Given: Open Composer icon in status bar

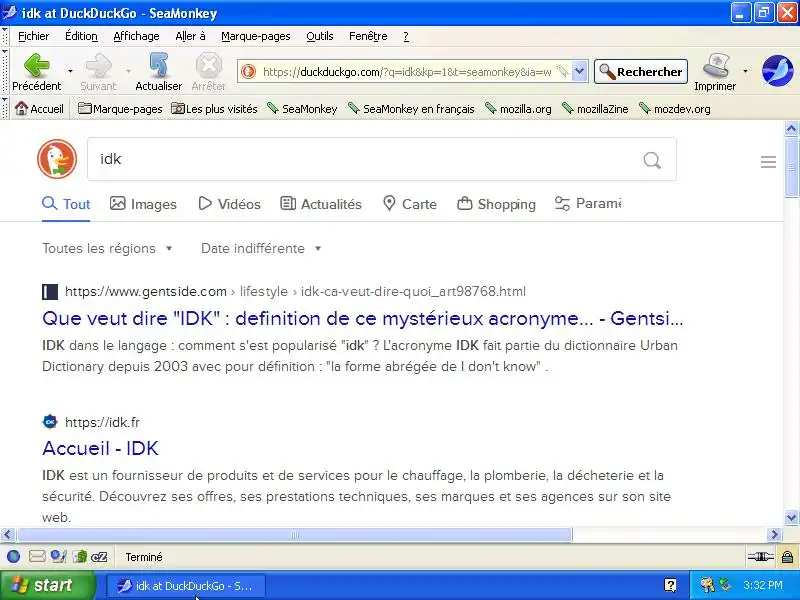Looking at the screenshot, I should (58, 557).
